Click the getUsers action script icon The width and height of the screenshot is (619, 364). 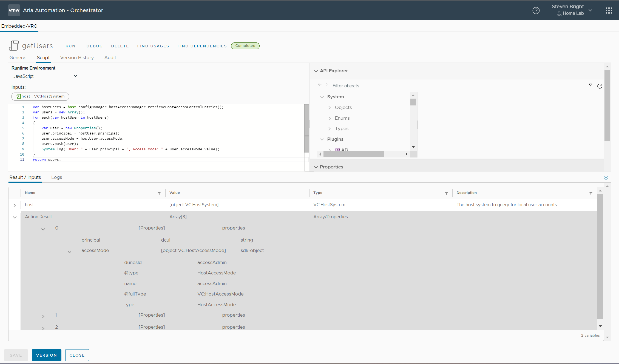coord(14,45)
